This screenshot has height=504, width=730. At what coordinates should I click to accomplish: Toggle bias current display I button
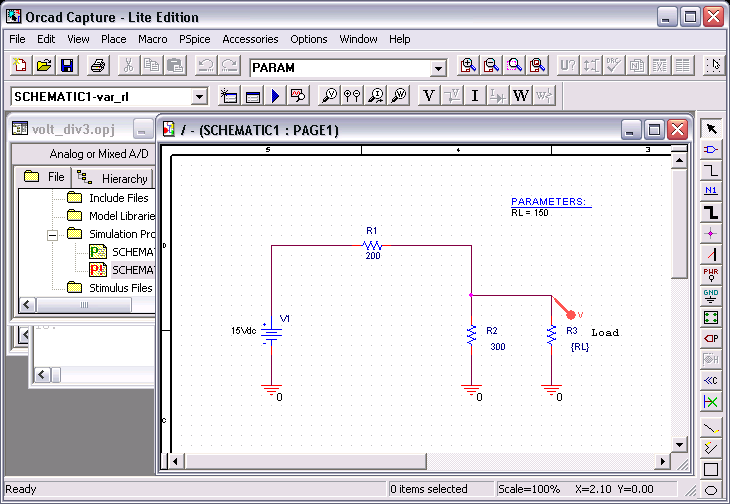[x=475, y=96]
